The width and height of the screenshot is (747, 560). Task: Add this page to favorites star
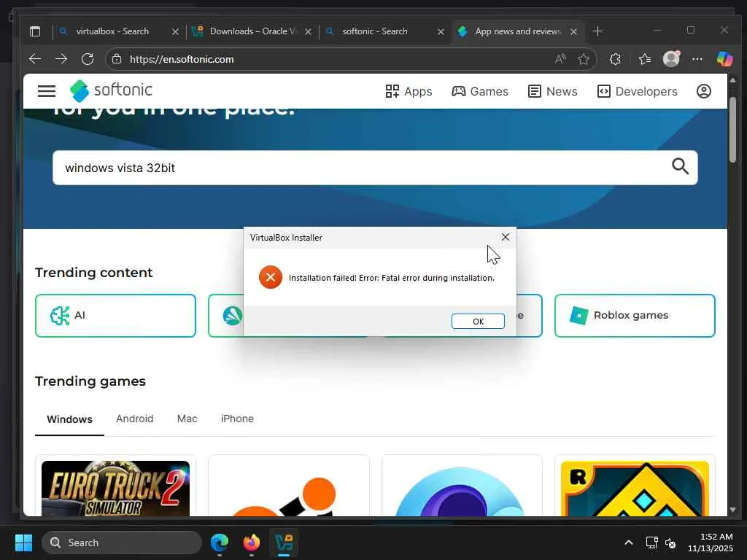tap(583, 59)
